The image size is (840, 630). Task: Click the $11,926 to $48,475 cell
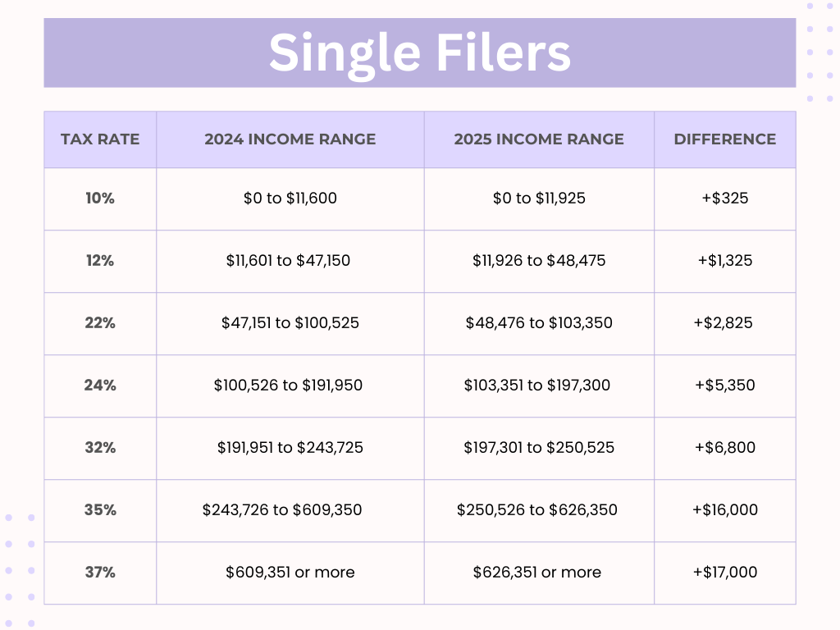tap(539, 261)
